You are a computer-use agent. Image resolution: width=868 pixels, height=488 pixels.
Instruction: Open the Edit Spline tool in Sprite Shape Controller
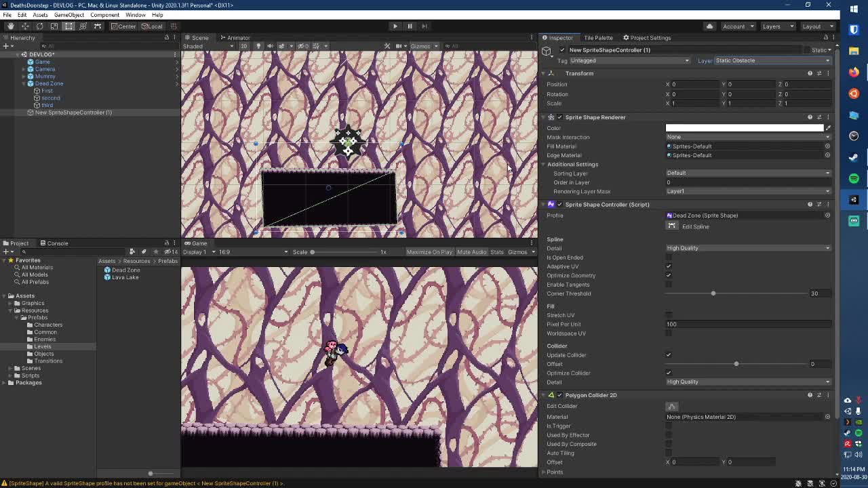pyautogui.click(x=671, y=226)
